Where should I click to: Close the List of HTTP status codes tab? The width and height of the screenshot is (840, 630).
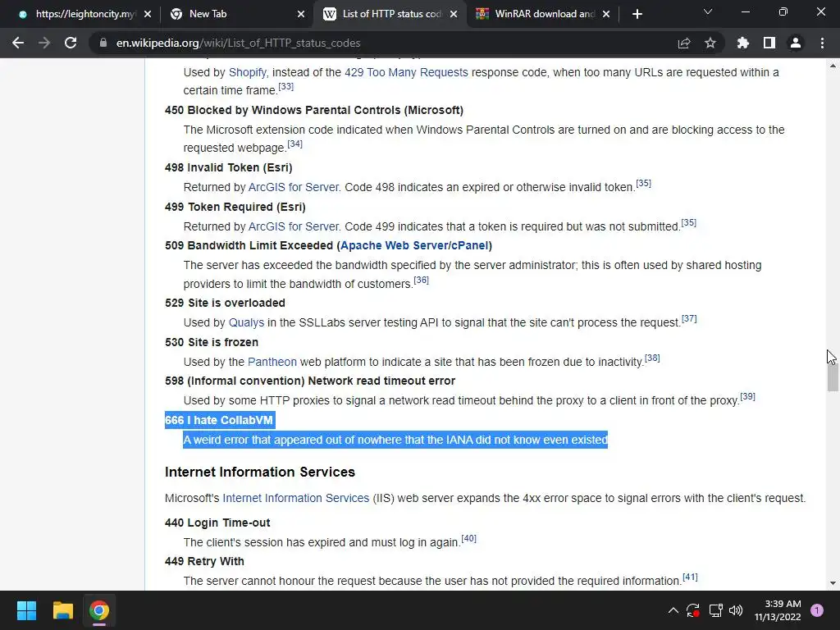coord(454,15)
